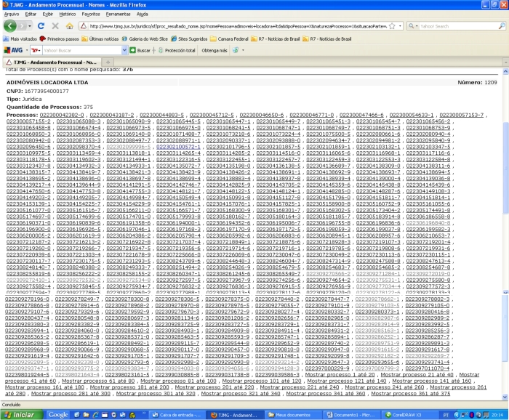Open the Ferramentas menu
509x420 pixels.
pyautogui.click(x=118, y=15)
